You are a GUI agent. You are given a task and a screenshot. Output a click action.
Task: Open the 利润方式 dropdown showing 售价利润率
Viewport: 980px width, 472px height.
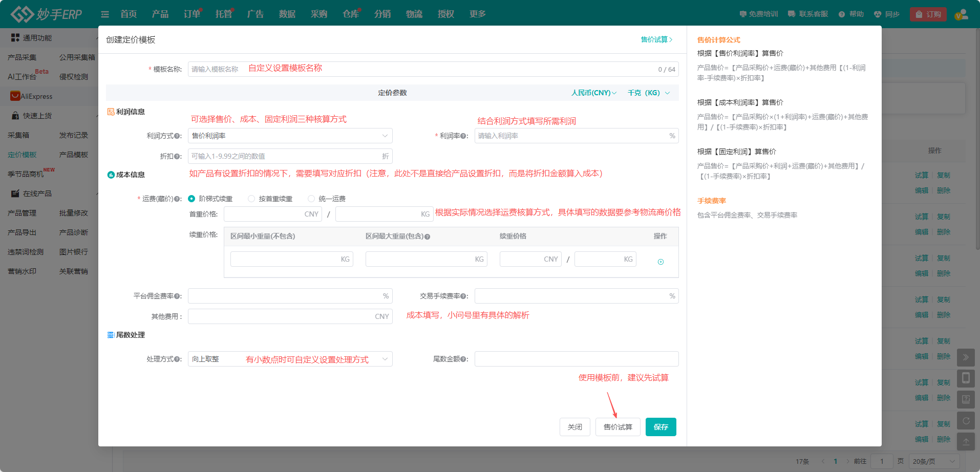(x=290, y=135)
